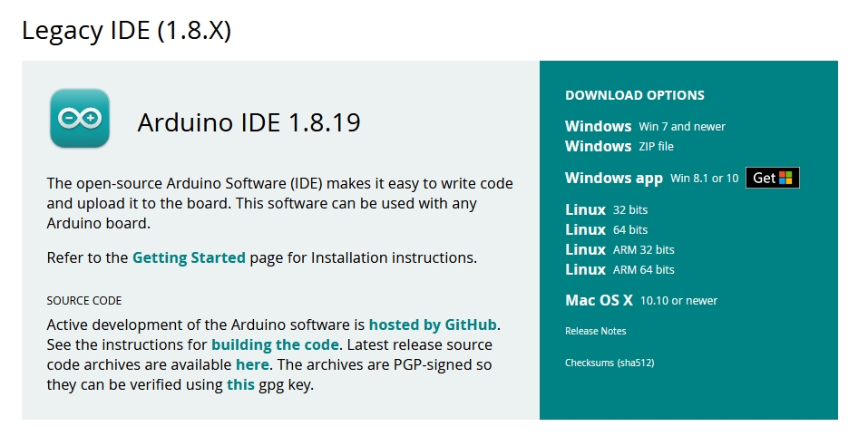This screenshot has height=436, width=868.
Task: Open building the code instructions
Action: pos(275,344)
